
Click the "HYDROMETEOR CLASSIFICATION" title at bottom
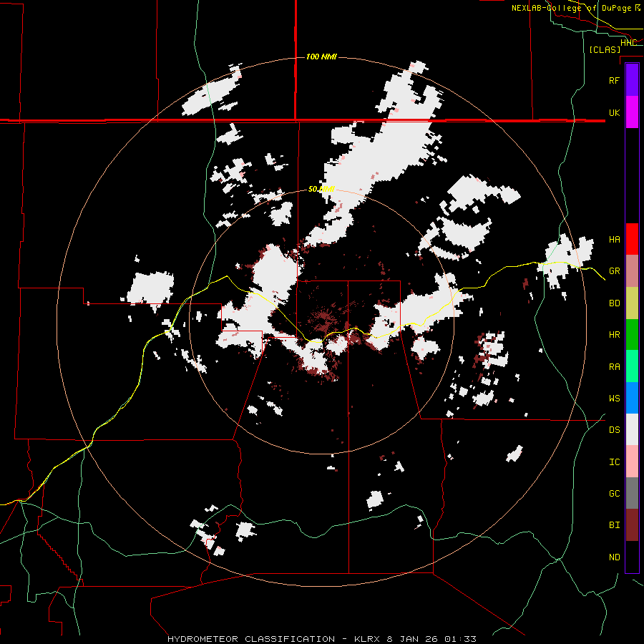click(x=251, y=639)
